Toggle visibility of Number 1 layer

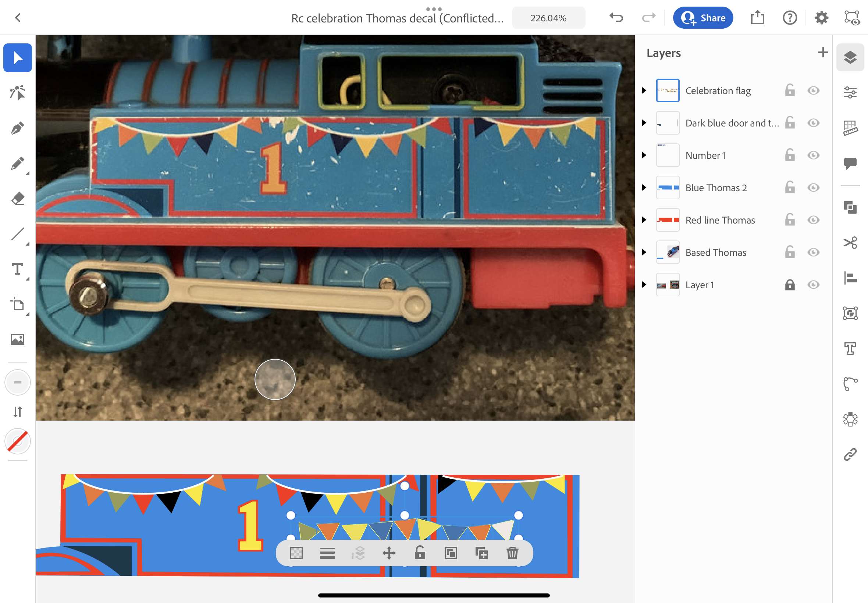(x=813, y=155)
